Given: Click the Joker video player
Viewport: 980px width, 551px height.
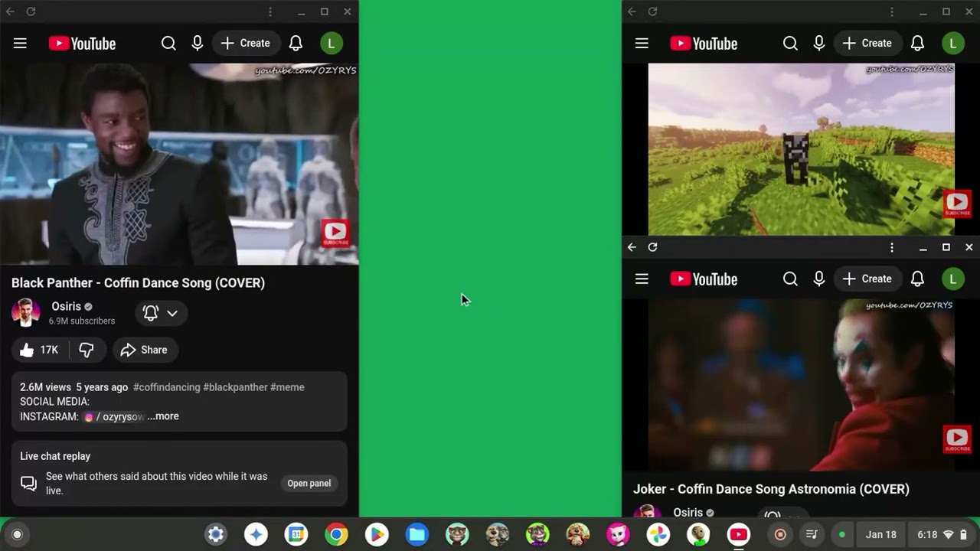Looking at the screenshot, I should (802, 385).
